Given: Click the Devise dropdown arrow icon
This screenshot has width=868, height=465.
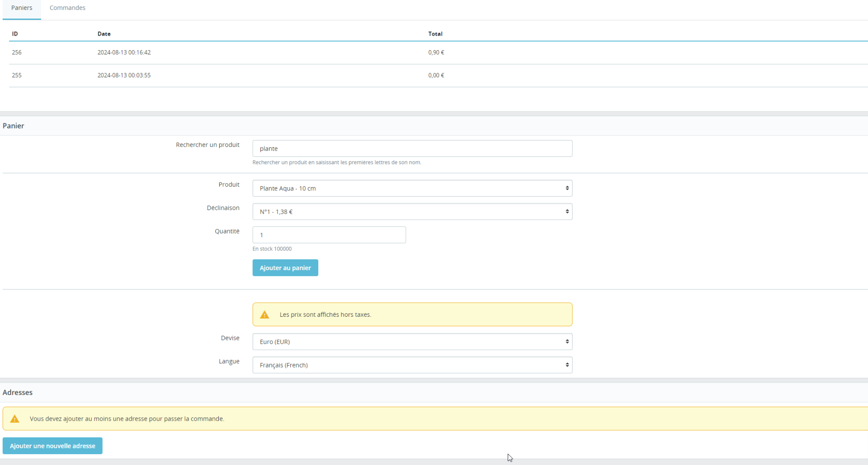Looking at the screenshot, I should pos(567,342).
